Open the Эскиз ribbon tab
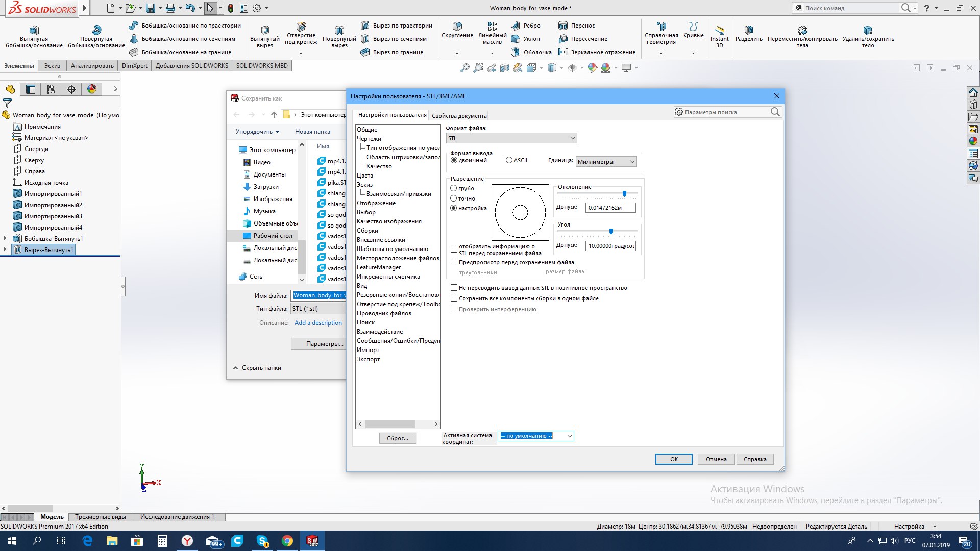 tap(52, 66)
